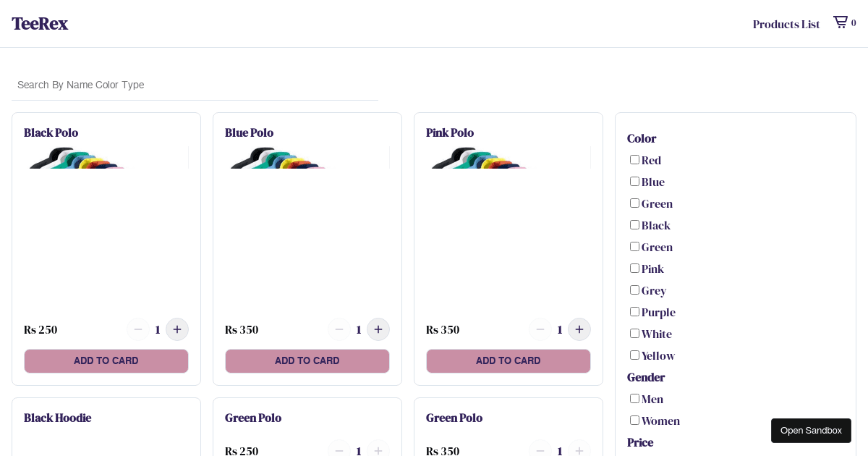Click plus icon to increase Black Polo quantity
The height and width of the screenshot is (456, 868).
click(x=177, y=329)
